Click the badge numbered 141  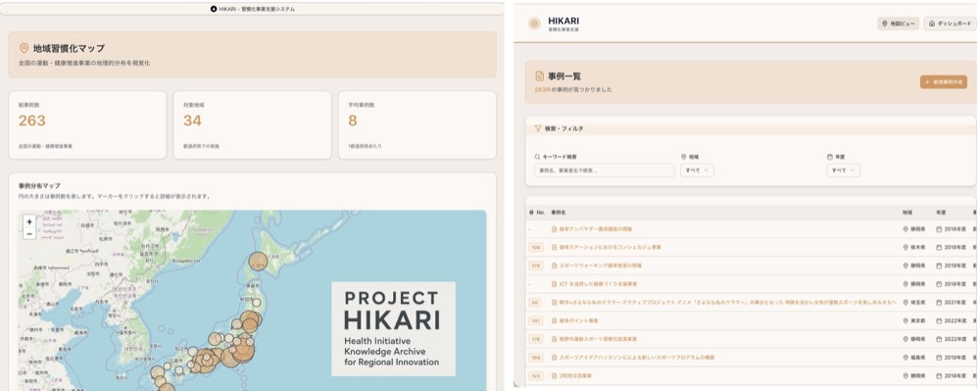536,321
